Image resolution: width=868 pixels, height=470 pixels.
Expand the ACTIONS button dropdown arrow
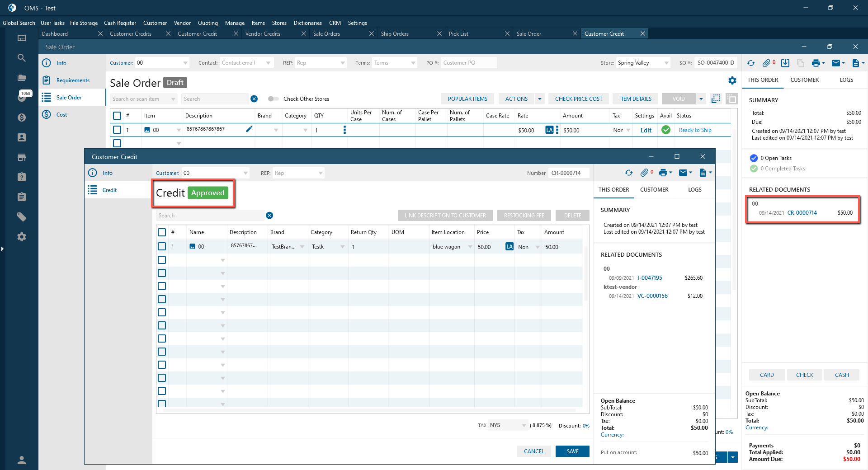[x=539, y=99]
